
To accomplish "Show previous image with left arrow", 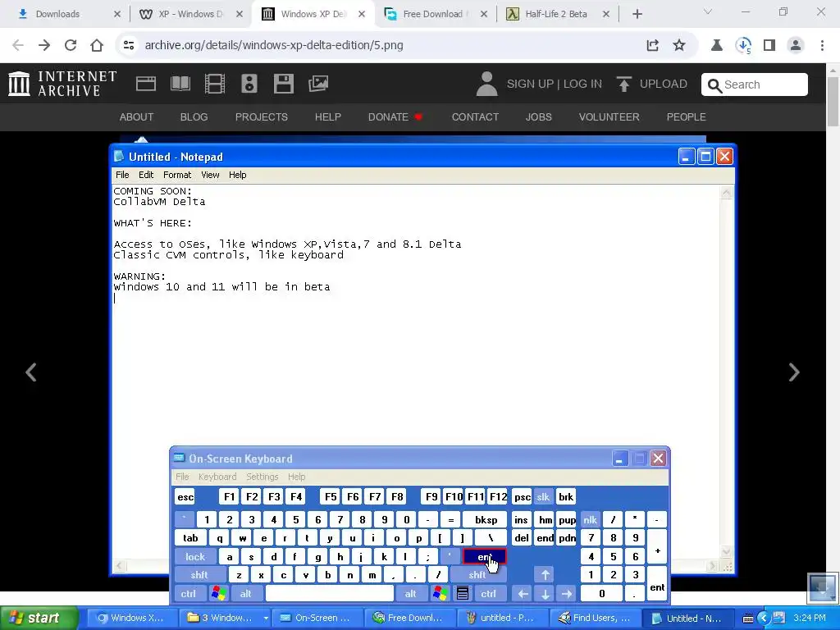I will [x=31, y=372].
